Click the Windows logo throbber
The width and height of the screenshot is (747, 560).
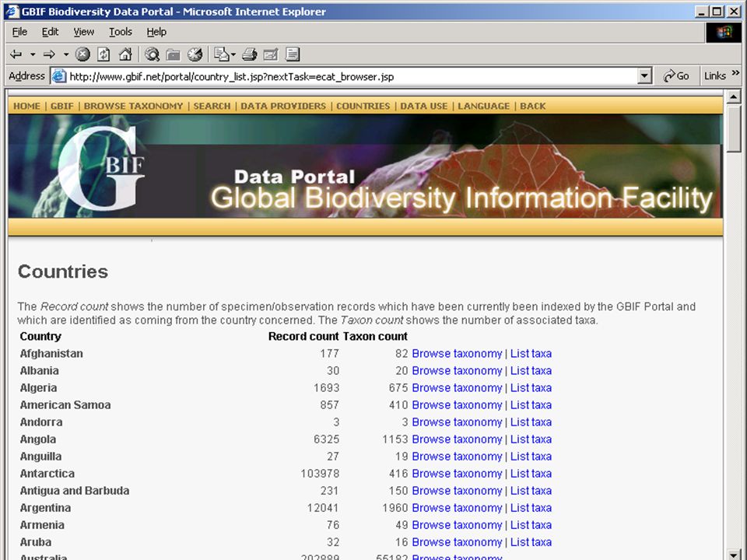click(x=723, y=33)
